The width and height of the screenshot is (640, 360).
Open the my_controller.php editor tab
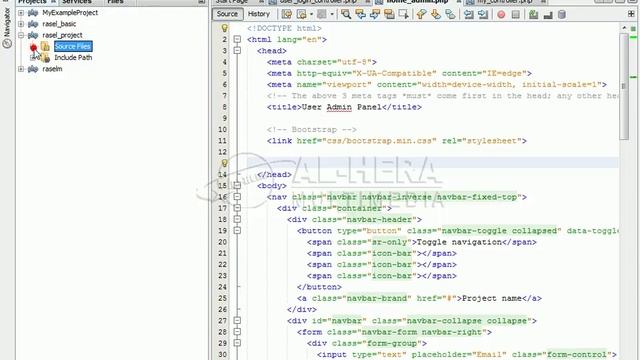(x=505, y=2)
